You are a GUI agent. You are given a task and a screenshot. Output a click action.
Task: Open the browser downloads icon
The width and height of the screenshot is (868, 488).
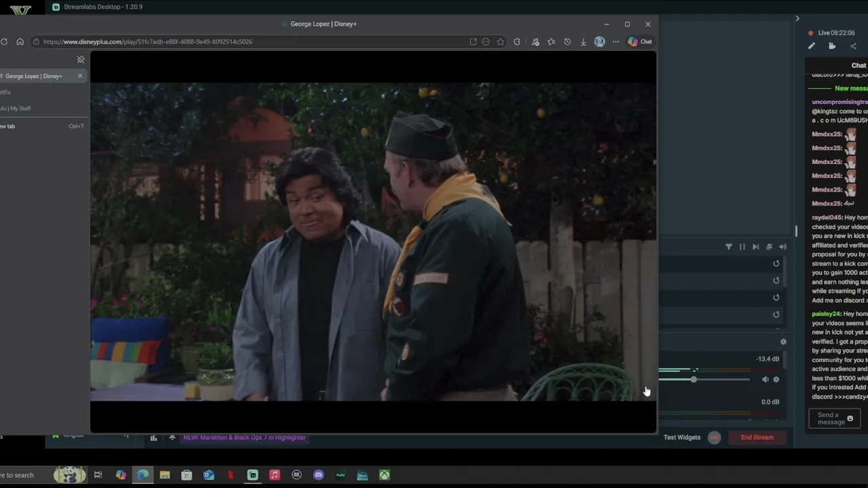click(x=583, y=41)
